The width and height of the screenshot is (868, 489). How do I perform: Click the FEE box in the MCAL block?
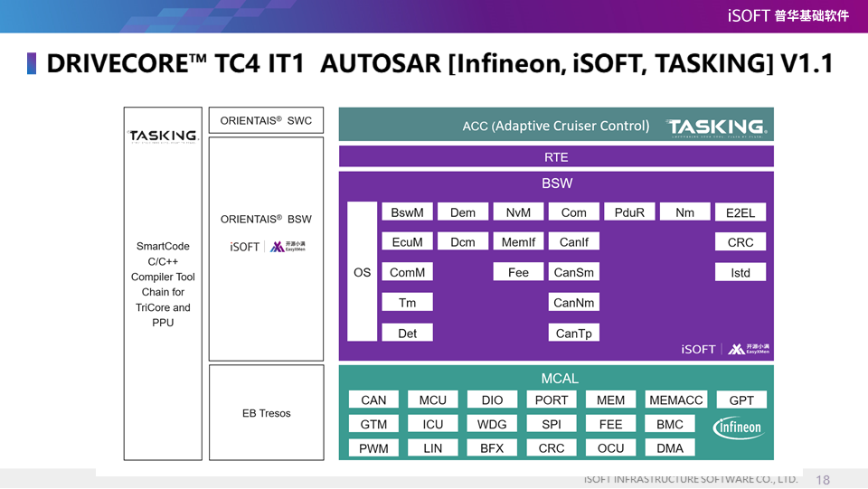pos(610,424)
